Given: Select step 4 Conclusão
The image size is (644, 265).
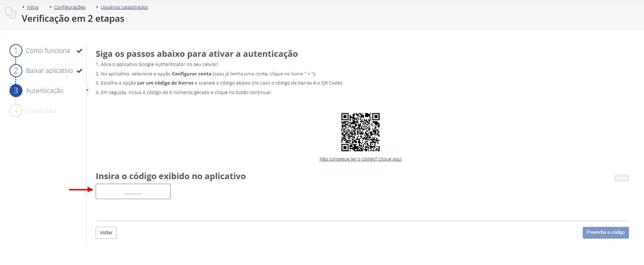Looking at the screenshot, I should point(33,111).
